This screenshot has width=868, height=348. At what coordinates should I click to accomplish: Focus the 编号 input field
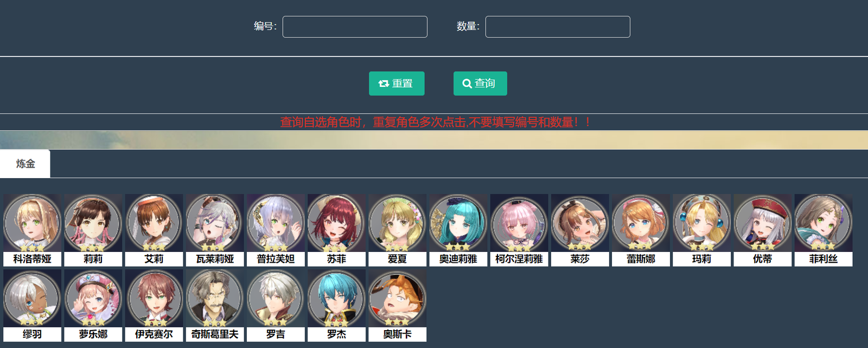[355, 27]
